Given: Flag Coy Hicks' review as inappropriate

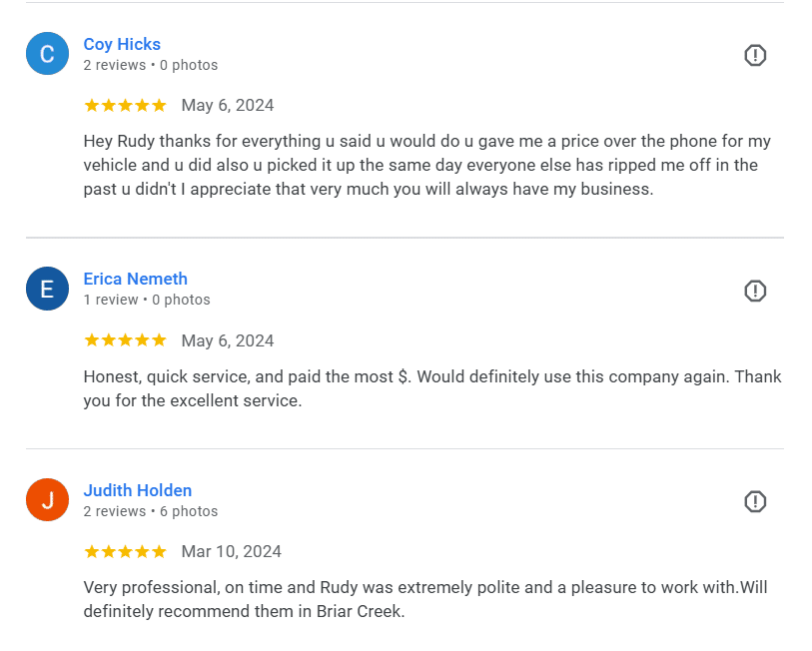Looking at the screenshot, I should tap(755, 56).
